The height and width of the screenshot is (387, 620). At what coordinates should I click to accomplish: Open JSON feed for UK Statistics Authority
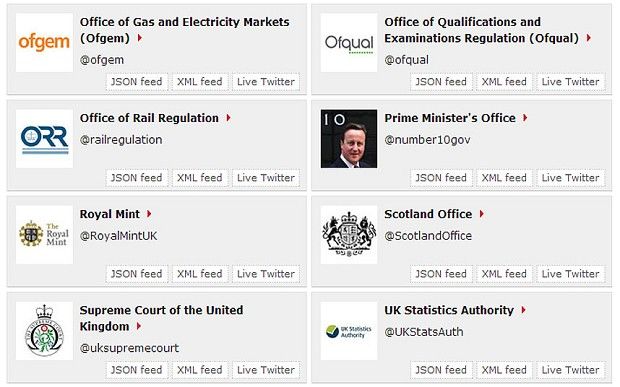[441, 370]
